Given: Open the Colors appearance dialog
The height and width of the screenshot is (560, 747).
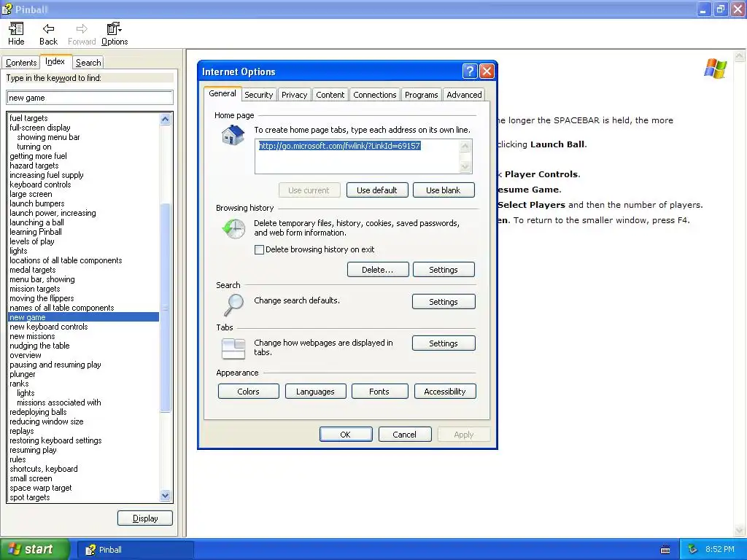Looking at the screenshot, I should pyautogui.click(x=248, y=392).
